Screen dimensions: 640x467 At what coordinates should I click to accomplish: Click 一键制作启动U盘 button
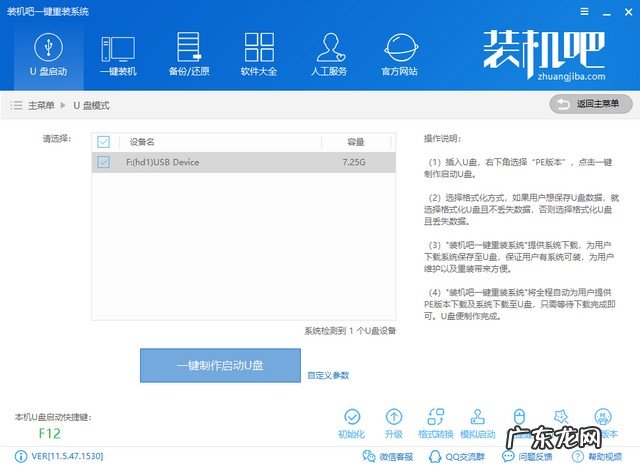tap(220, 365)
